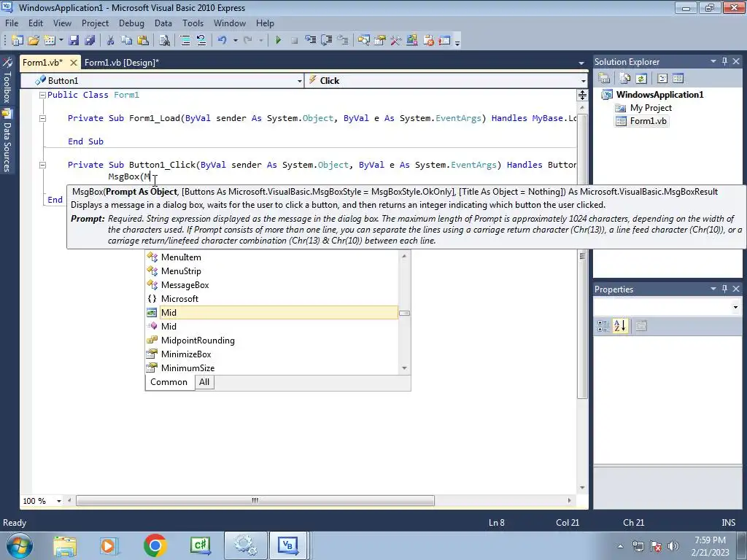747x560 pixels.
Task: Click the Open File folder icon
Action: click(34, 41)
